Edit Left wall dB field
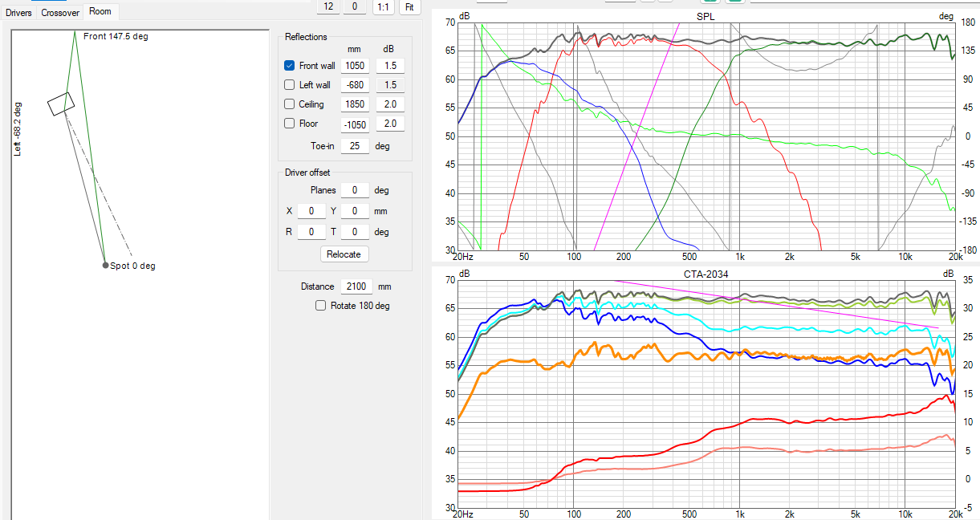The image size is (980, 520). tap(390, 85)
